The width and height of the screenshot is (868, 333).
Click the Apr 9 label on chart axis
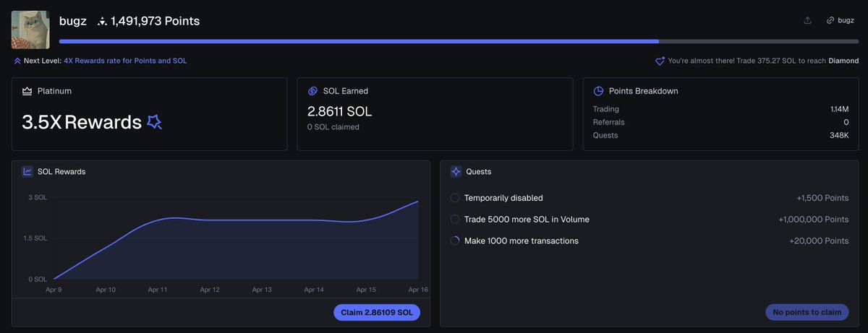coord(54,290)
